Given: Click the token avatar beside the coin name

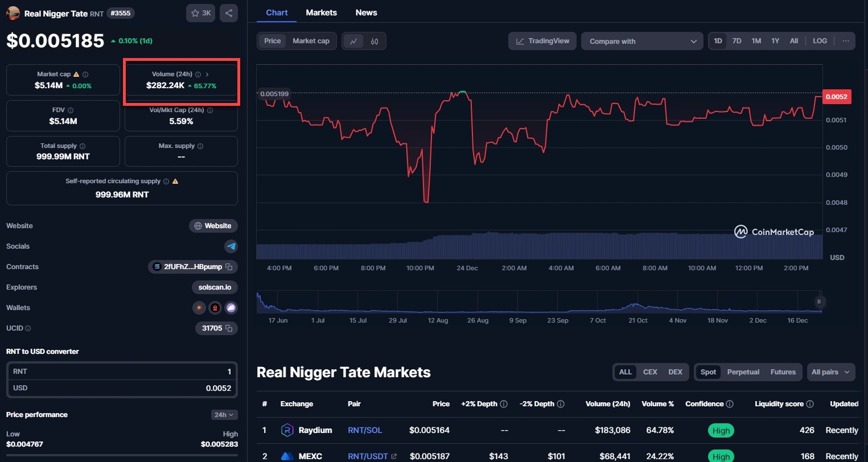Looking at the screenshot, I should (x=13, y=13).
